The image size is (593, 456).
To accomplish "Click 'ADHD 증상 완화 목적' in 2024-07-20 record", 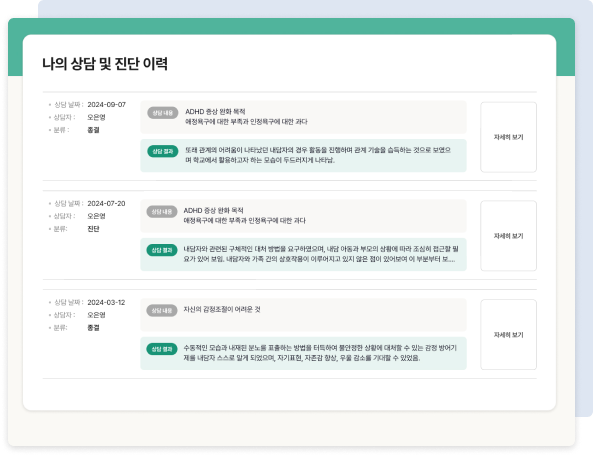I will [x=214, y=210].
